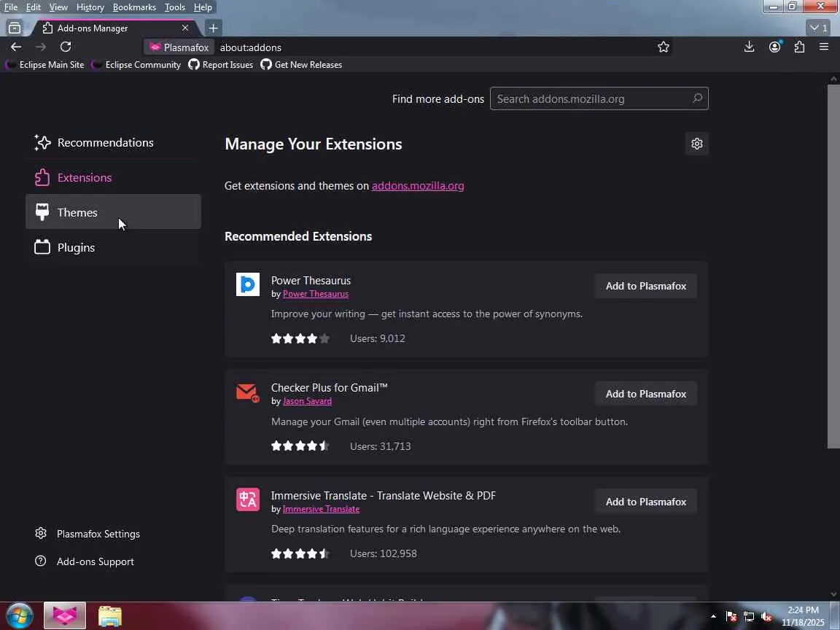Open the list all tabs dropdown
840x630 pixels.
(x=818, y=28)
